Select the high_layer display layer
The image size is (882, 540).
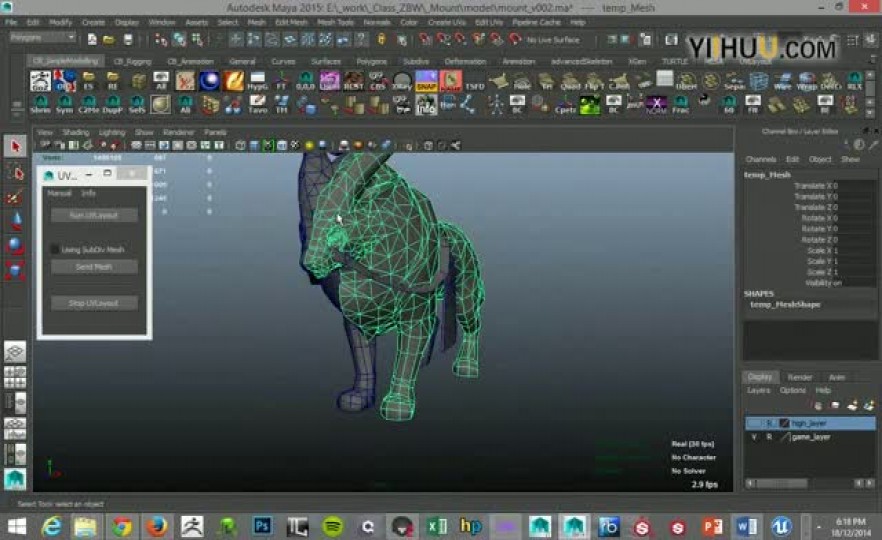[x=810, y=423]
